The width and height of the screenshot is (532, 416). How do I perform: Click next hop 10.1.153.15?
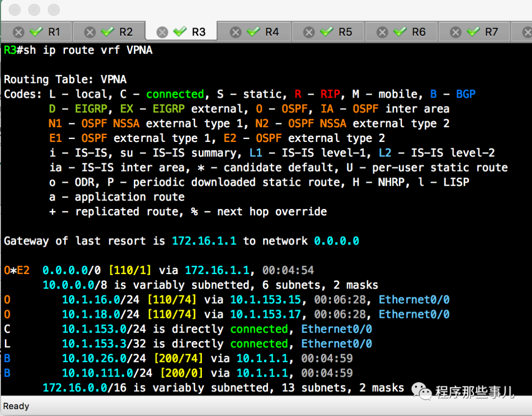click(266, 300)
